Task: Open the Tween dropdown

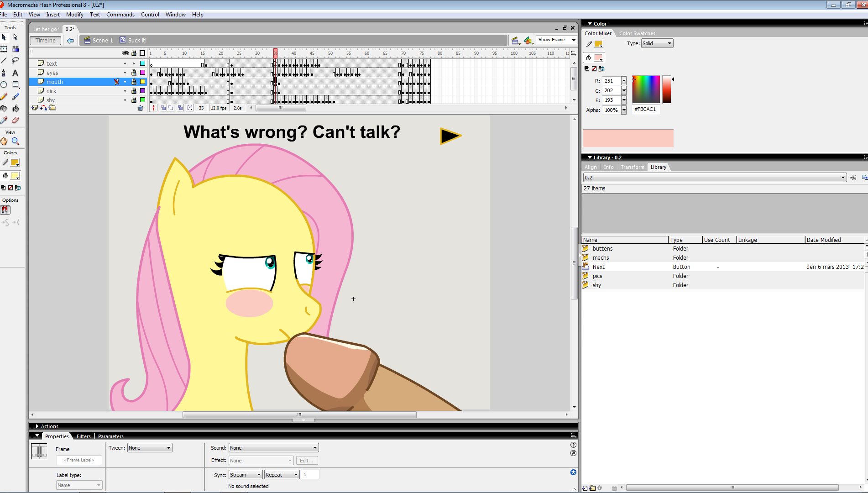Action: (150, 448)
